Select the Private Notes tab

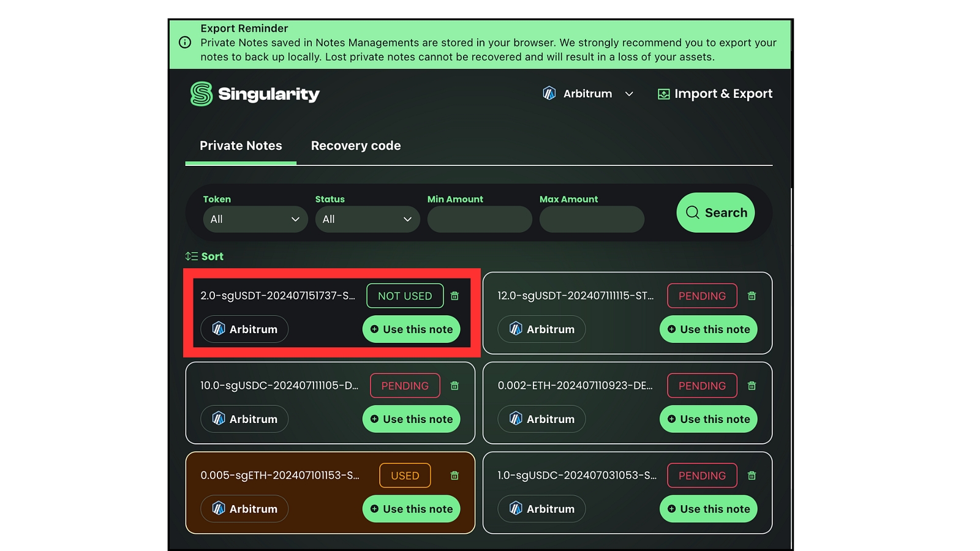(x=241, y=146)
